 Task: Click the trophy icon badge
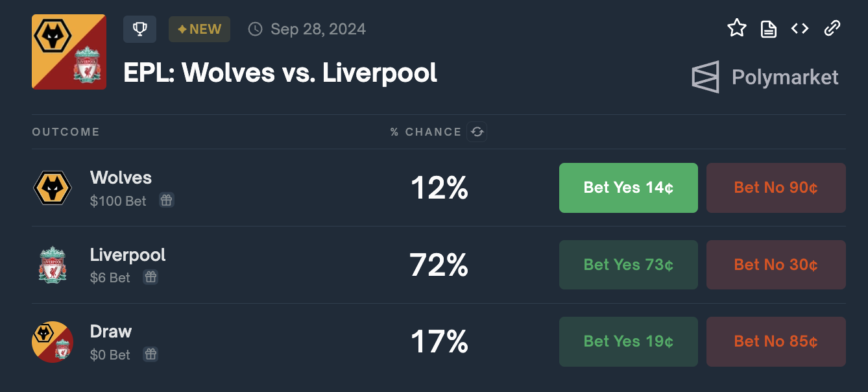pos(139,29)
